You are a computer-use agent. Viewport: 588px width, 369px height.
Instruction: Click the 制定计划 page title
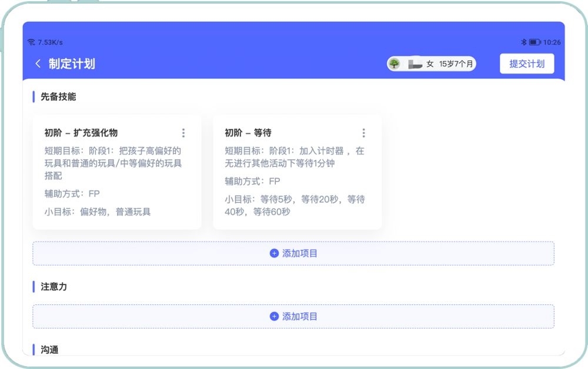[72, 64]
